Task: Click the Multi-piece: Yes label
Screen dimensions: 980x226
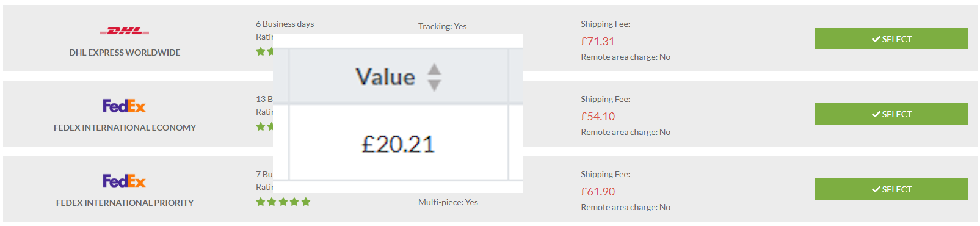Action: tap(448, 202)
